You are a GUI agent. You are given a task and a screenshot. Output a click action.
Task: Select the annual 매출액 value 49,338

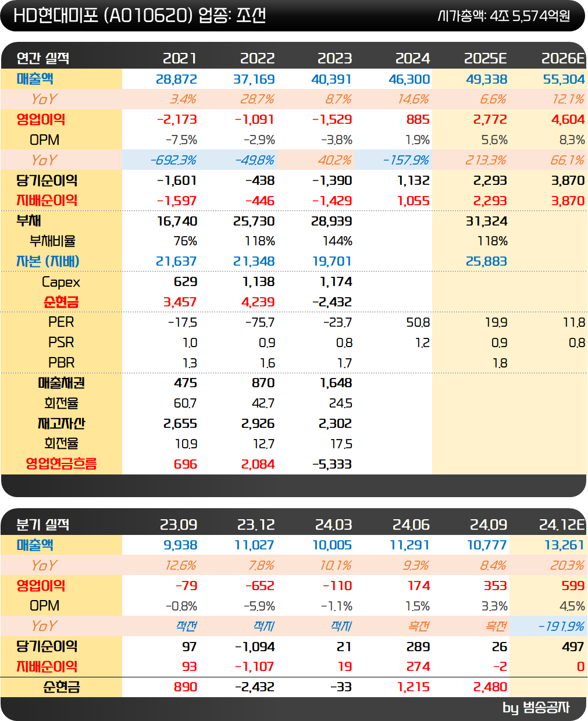[x=486, y=79]
